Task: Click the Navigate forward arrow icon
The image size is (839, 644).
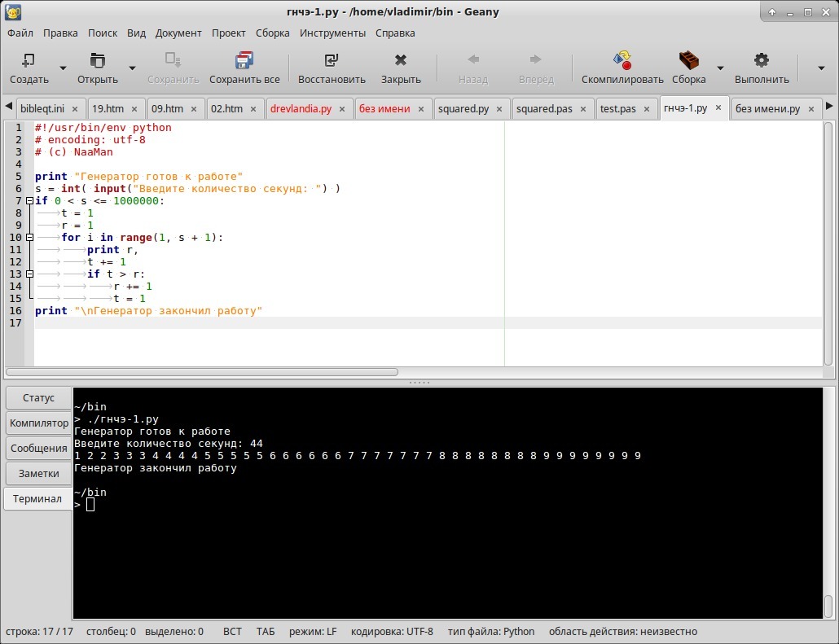Action: 536,60
